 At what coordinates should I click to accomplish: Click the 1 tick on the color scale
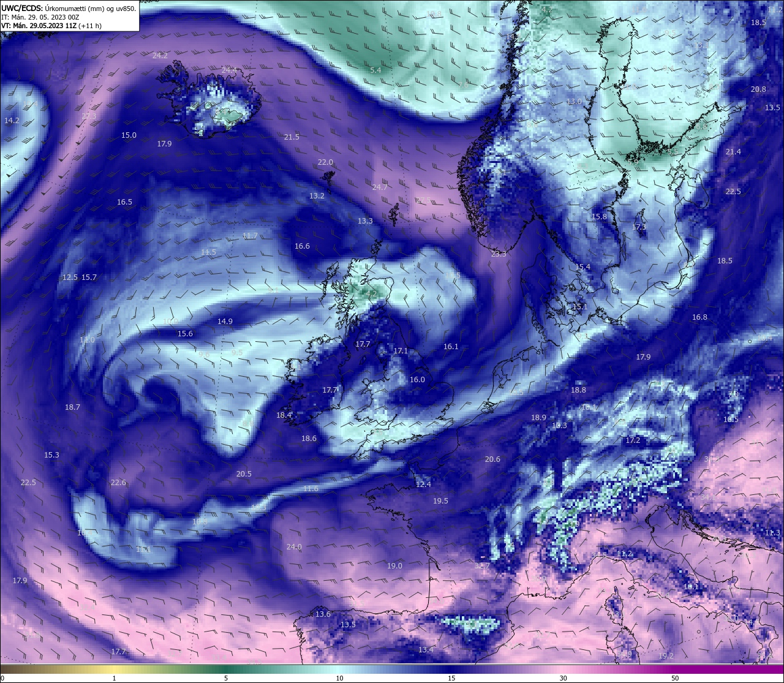coord(115,678)
